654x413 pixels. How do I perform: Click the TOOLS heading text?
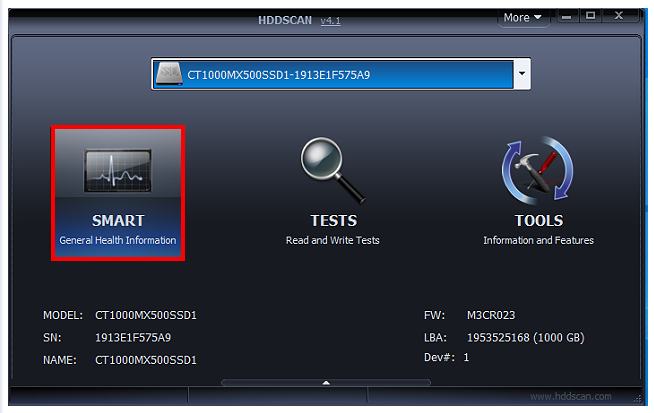(539, 221)
